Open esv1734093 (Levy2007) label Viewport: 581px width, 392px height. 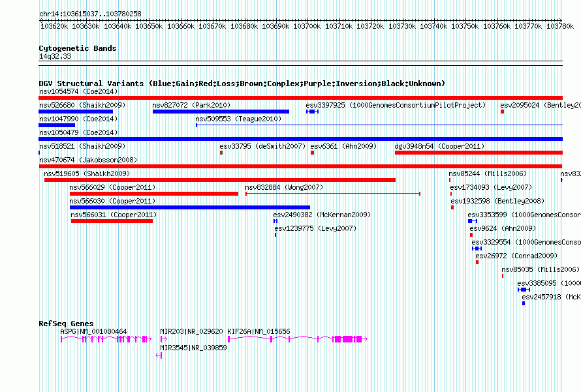[491, 187]
